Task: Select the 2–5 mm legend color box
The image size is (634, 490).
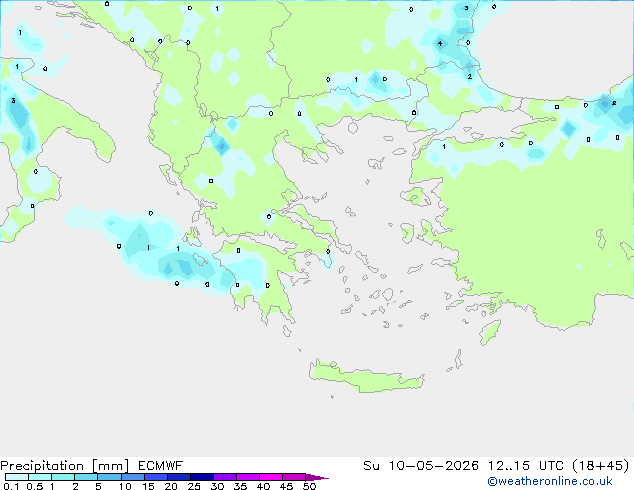Action: pyautogui.click(x=86, y=477)
